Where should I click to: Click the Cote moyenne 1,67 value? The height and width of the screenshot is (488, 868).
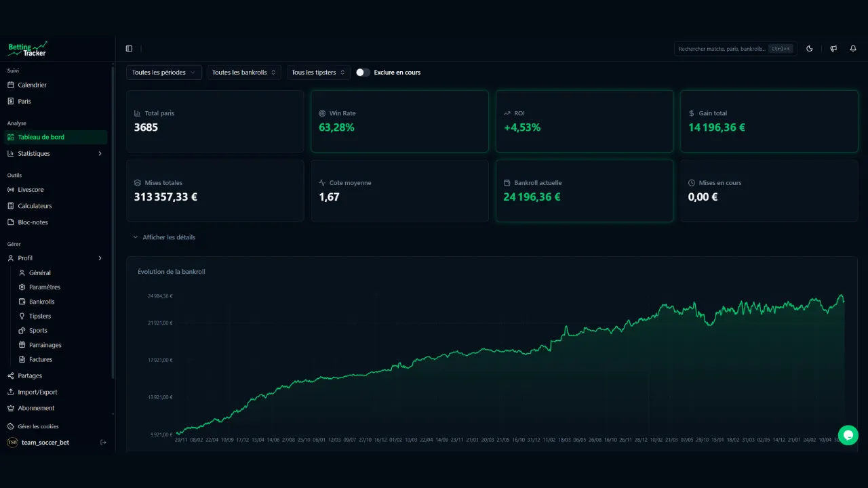click(x=329, y=197)
